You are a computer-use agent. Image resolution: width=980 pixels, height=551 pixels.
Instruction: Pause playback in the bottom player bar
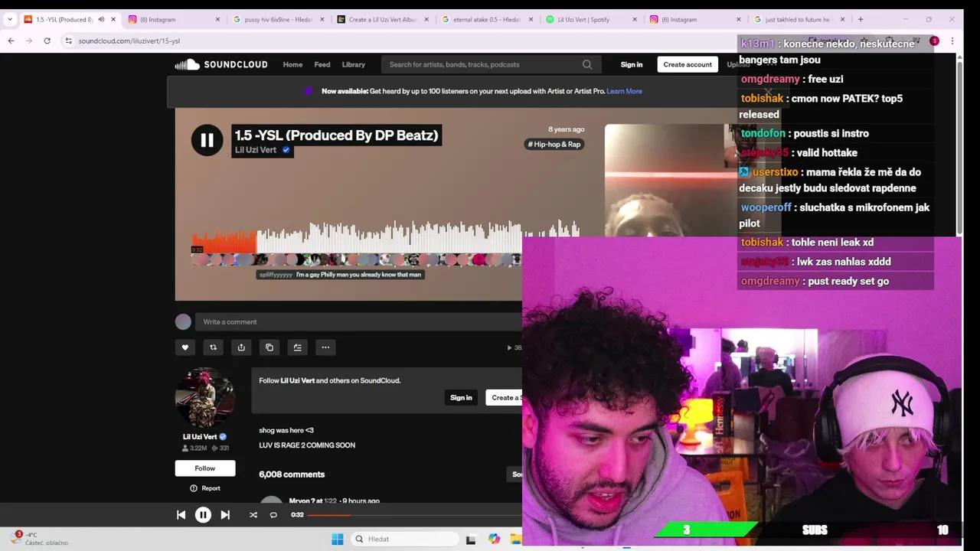pos(203,515)
